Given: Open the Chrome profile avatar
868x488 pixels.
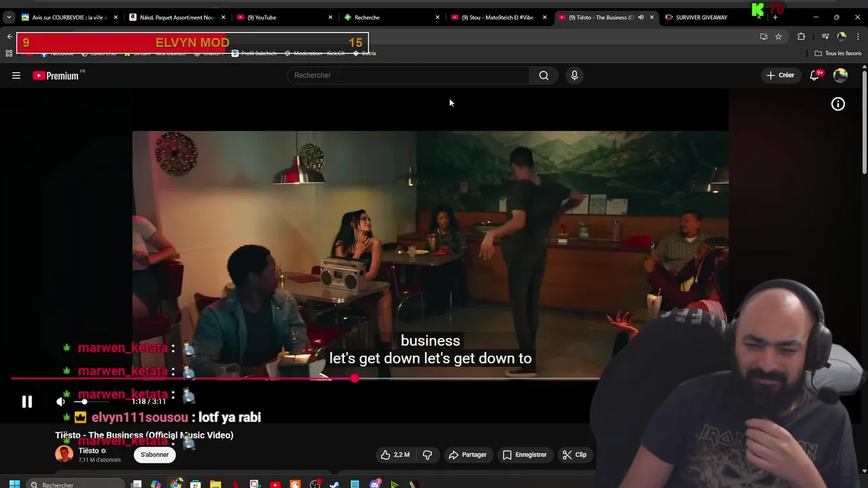Looking at the screenshot, I should (x=842, y=37).
